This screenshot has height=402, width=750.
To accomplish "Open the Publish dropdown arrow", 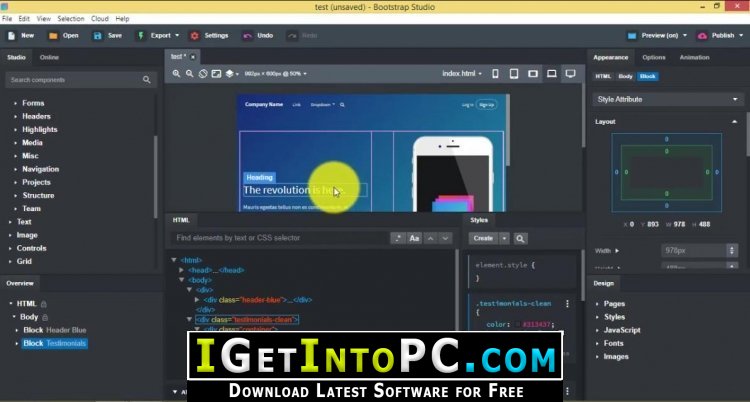I will click(x=739, y=35).
